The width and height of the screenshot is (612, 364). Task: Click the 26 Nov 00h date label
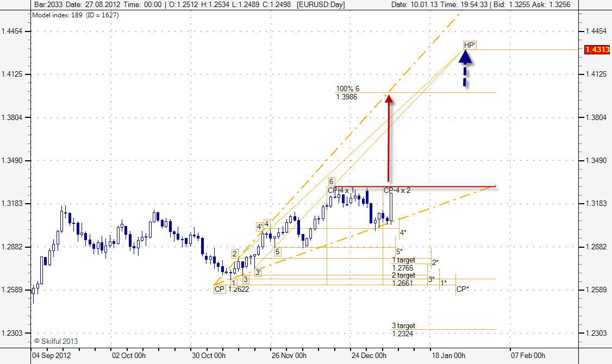pyautogui.click(x=289, y=356)
